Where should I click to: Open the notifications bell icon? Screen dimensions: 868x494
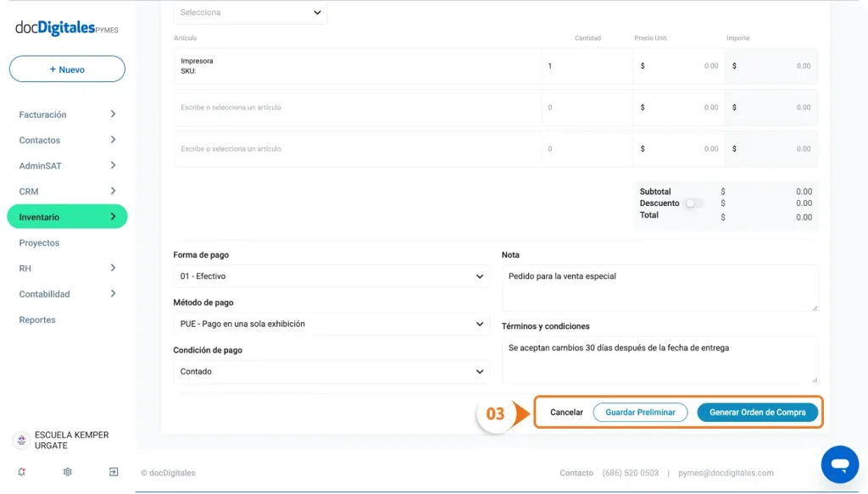21,472
